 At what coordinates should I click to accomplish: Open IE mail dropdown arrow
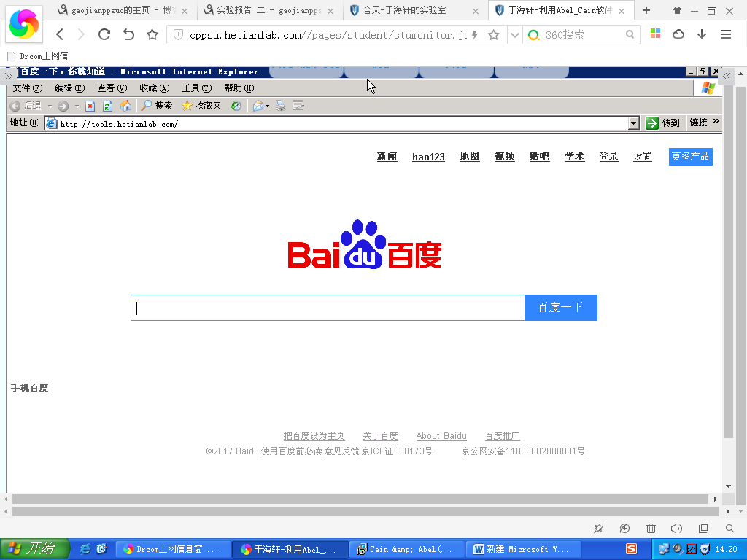pyautogui.click(x=267, y=106)
